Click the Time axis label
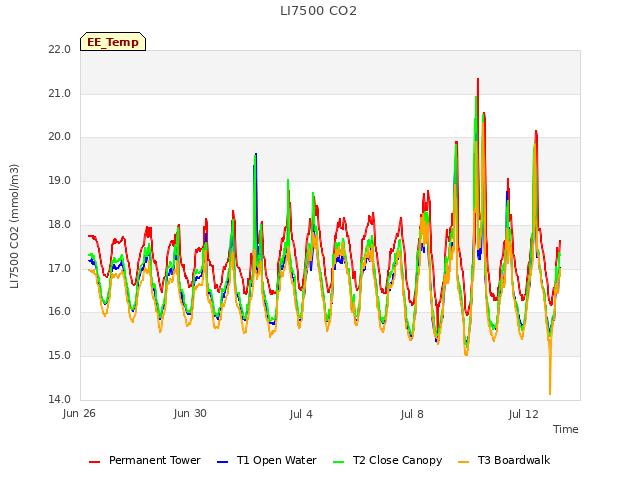This screenshot has height=480, width=640. coord(566,429)
